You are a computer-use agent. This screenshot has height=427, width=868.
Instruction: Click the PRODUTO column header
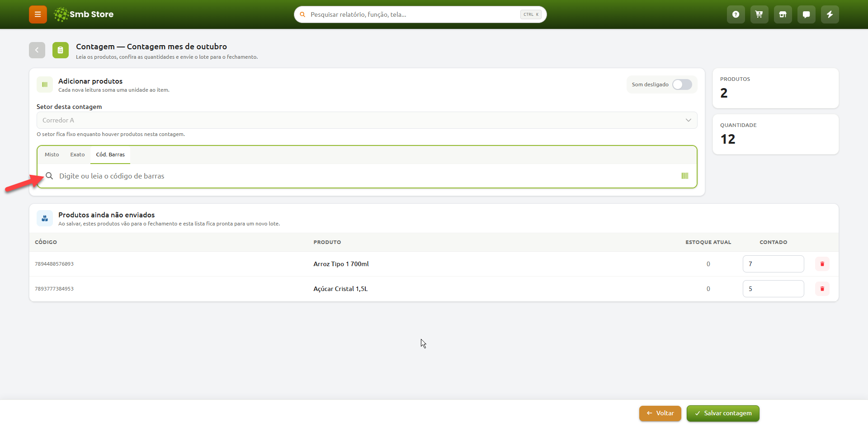coord(327,242)
